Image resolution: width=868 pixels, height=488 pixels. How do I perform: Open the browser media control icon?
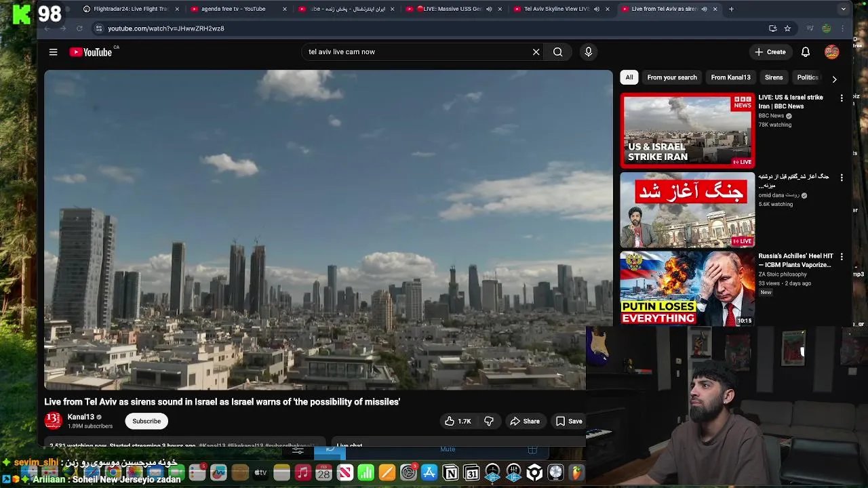[x=810, y=28]
